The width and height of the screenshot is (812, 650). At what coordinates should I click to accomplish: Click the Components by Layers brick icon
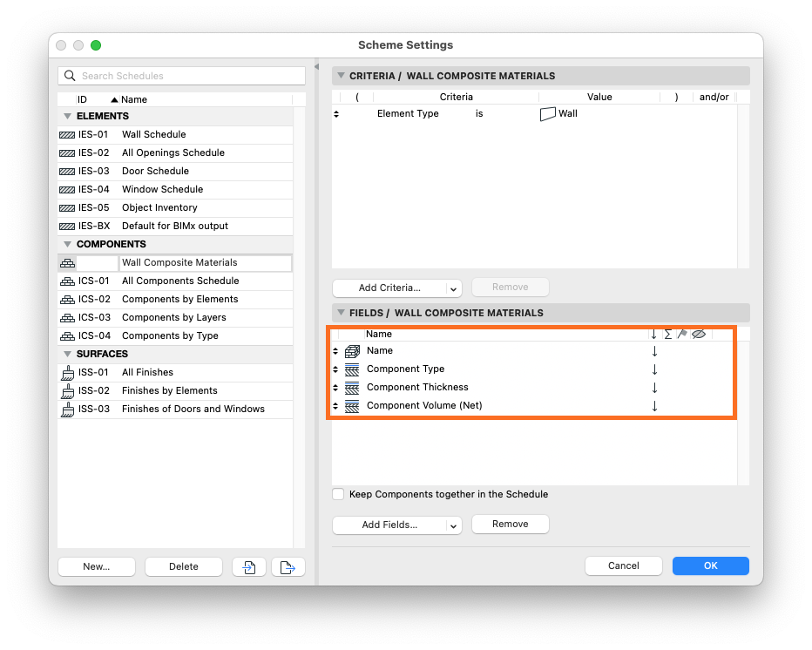tap(67, 318)
